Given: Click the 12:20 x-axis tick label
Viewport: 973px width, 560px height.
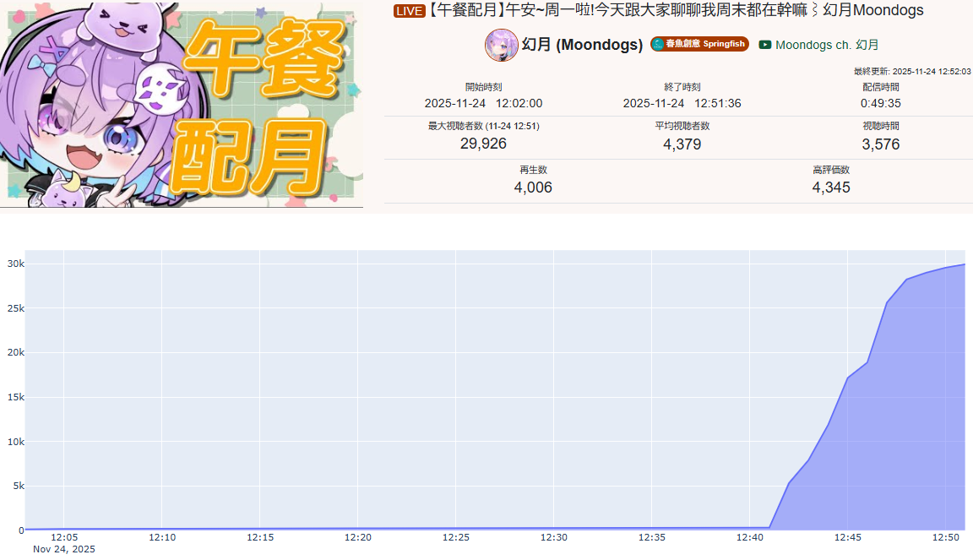Looking at the screenshot, I should pyautogui.click(x=358, y=537).
